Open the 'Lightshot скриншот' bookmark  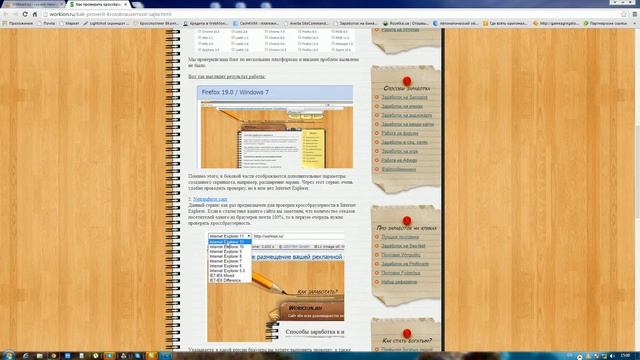(106, 24)
